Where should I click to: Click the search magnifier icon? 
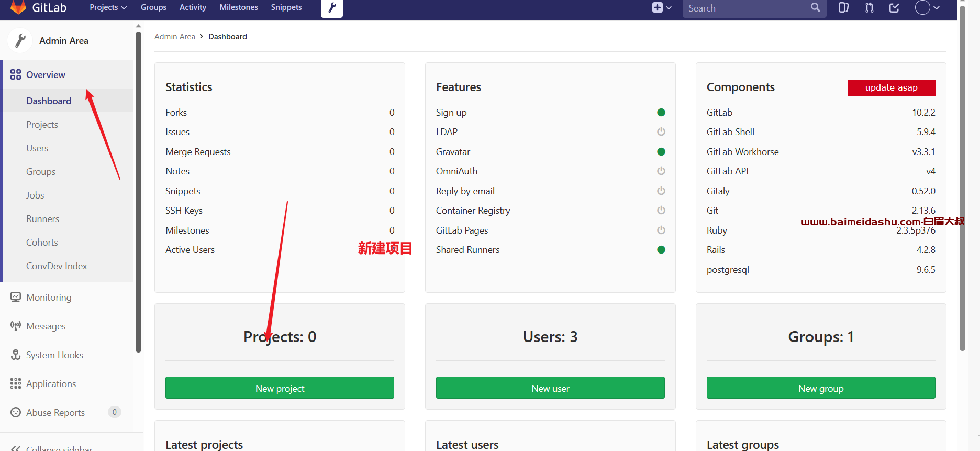815,7
